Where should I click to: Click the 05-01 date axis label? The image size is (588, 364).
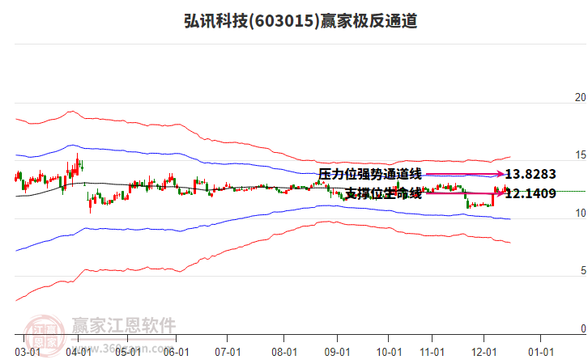(x=128, y=353)
